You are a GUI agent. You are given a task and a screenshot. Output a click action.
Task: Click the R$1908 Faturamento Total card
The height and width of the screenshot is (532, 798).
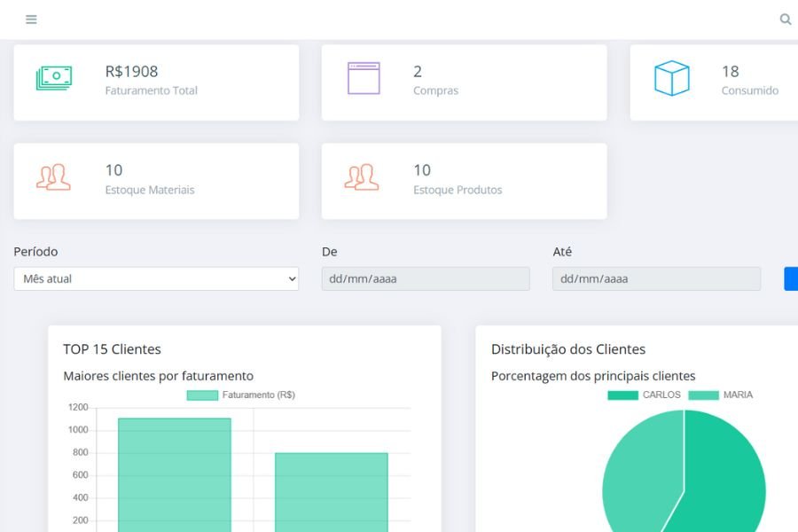pos(156,82)
